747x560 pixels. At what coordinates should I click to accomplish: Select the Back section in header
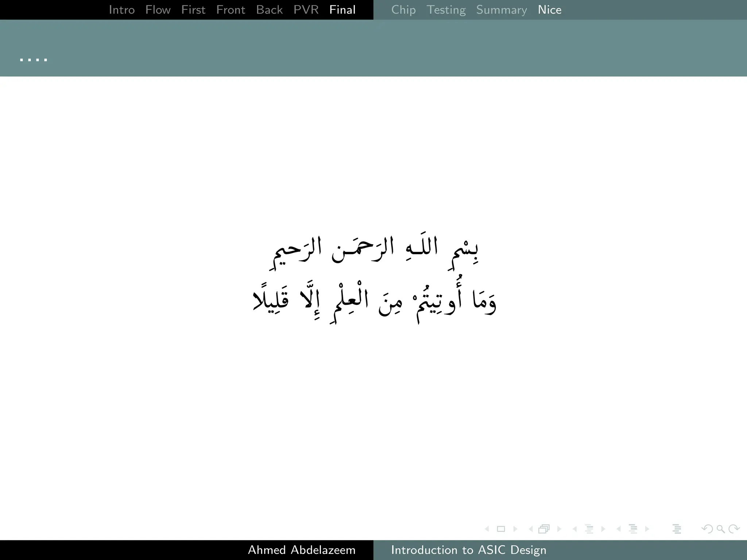269,10
